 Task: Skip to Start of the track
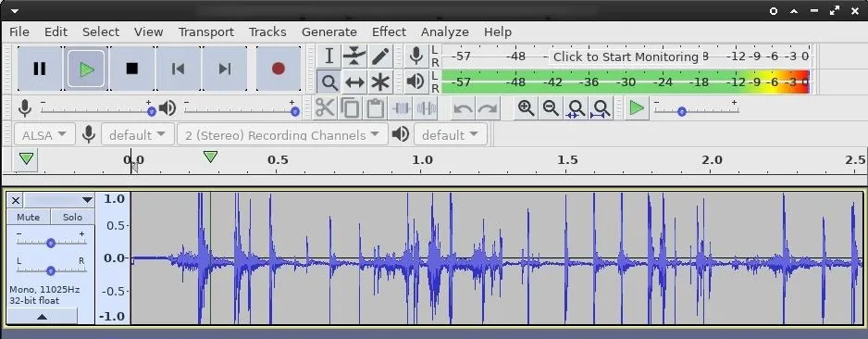[179, 69]
